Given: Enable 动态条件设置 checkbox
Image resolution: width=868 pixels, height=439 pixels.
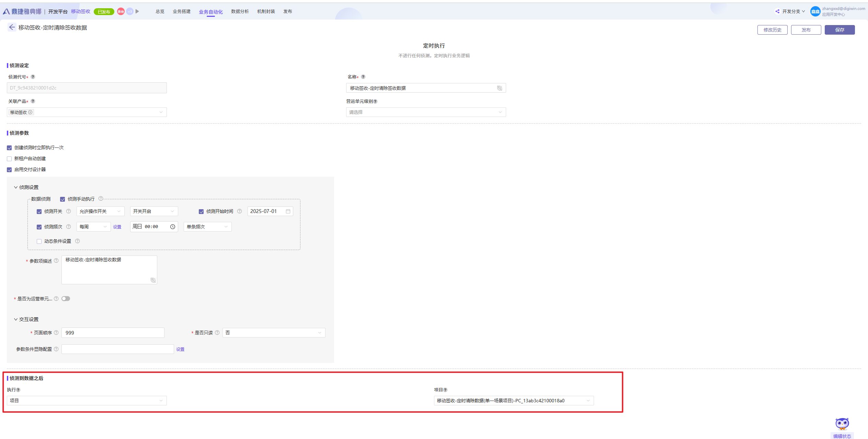Looking at the screenshot, I should pyautogui.click(x=39, y=241).
